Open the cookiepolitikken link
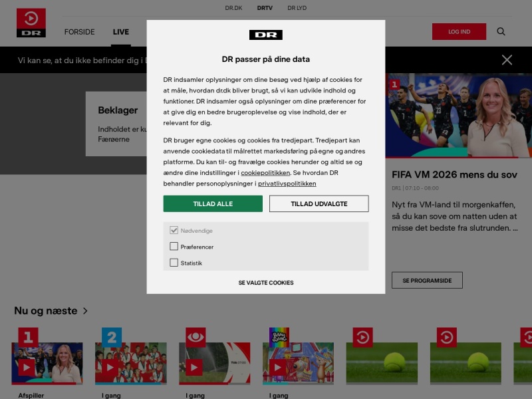 (x=265, y=173)
